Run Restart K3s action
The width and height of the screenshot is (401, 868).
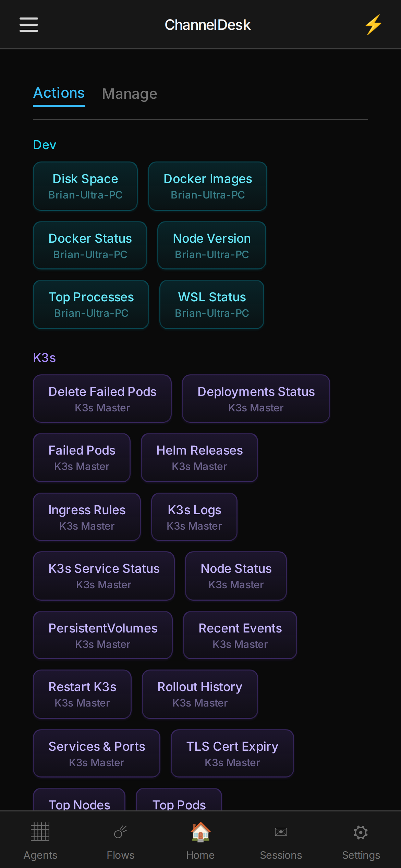82,694
